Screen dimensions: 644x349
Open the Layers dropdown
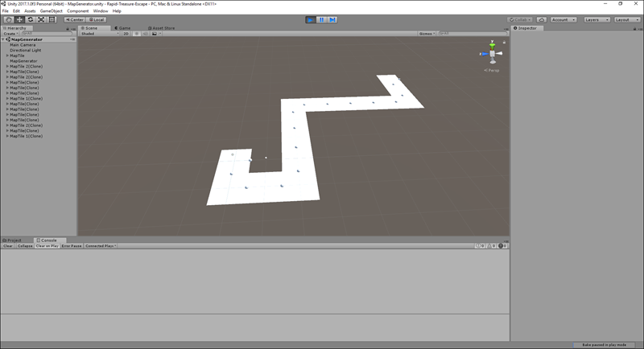pos(596,19)
